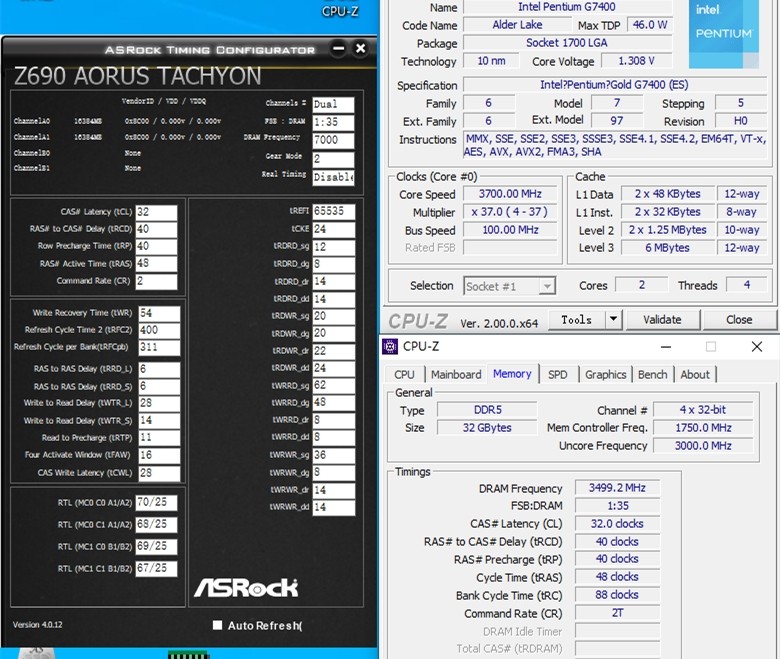Click the memory Type value DDR5
The width and height of the screenshot is (780, 659).
pos(488,410)
